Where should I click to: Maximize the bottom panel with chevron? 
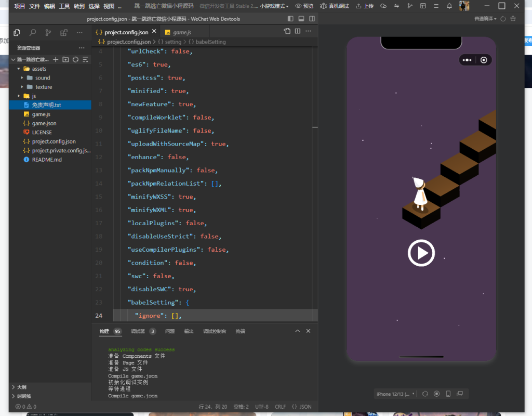click(298, 331)
